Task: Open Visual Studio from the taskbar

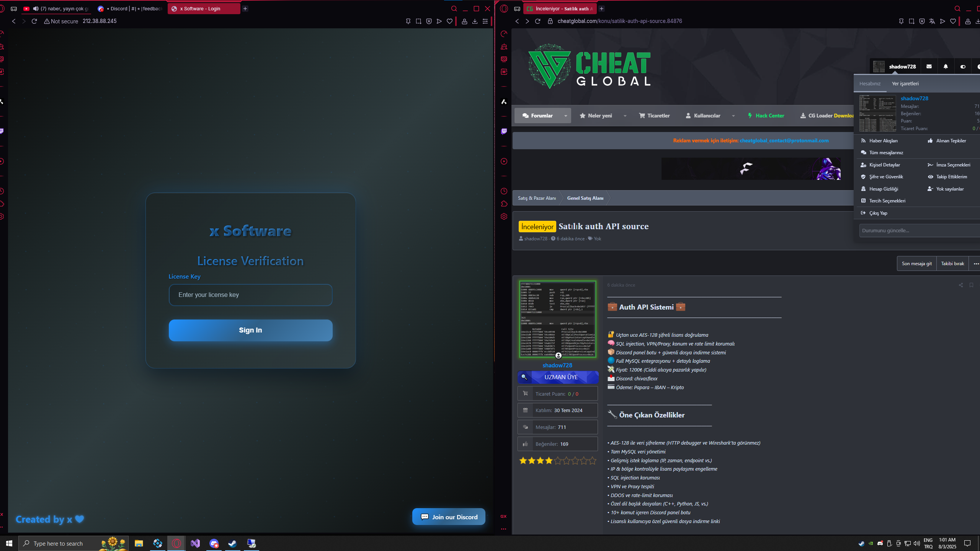Action: pos(195,543)
